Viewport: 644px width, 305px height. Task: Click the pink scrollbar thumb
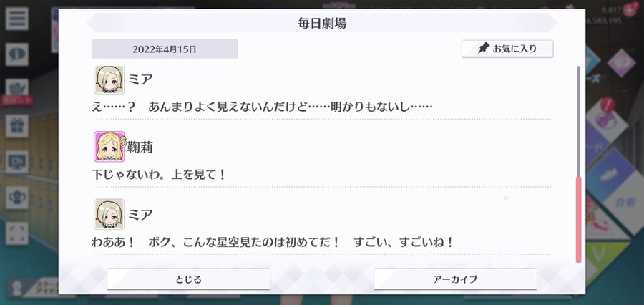578,219
